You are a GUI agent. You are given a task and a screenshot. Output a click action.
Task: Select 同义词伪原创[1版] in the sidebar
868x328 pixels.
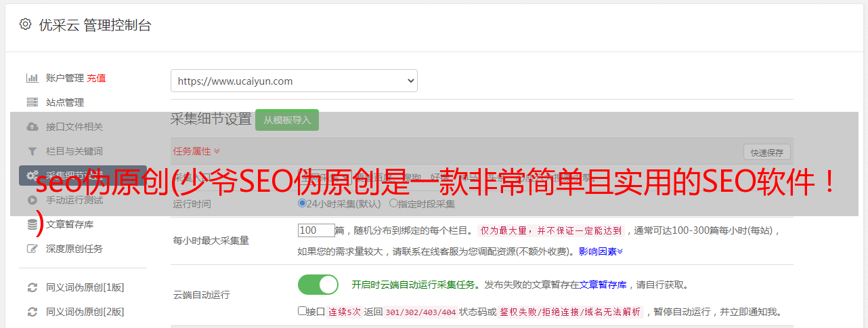point(85,287)
